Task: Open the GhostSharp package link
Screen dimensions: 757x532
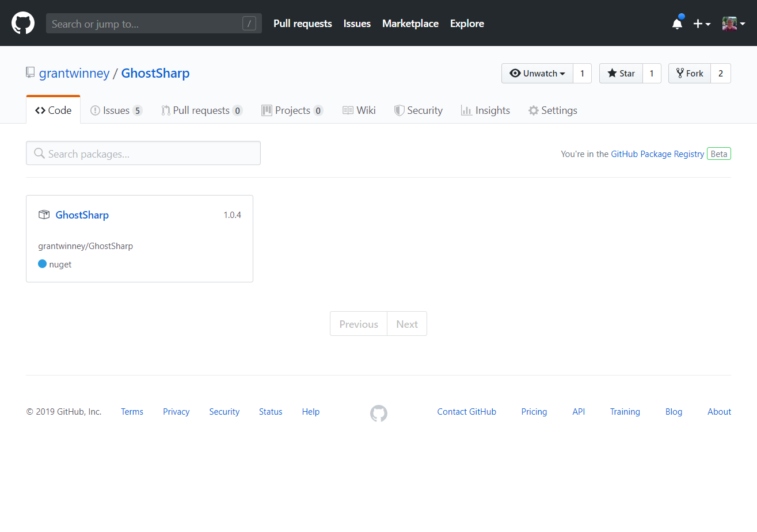Action: coord(82,215)
